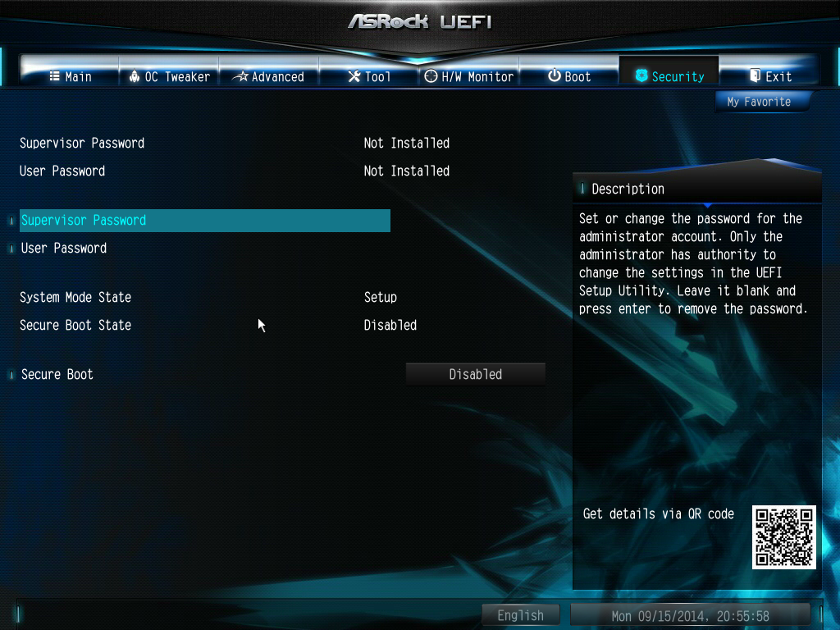Click the Advanced star icon
The width and height of the screenshot is (840, 630).
[240, 76]
